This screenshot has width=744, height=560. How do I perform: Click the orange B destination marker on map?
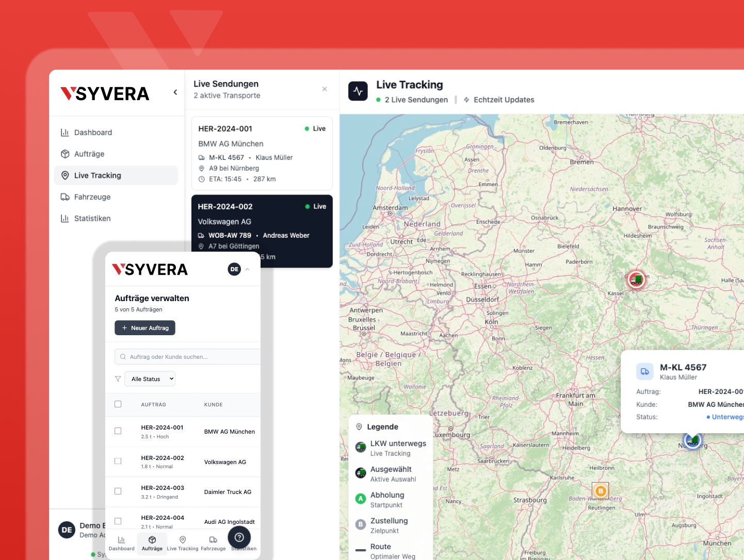point(600,491)
